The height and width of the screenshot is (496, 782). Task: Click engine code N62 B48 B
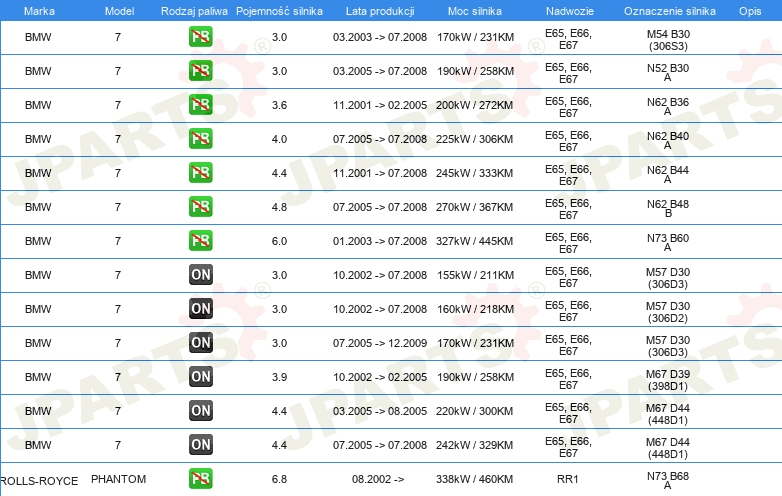click(x=668, y=208)
